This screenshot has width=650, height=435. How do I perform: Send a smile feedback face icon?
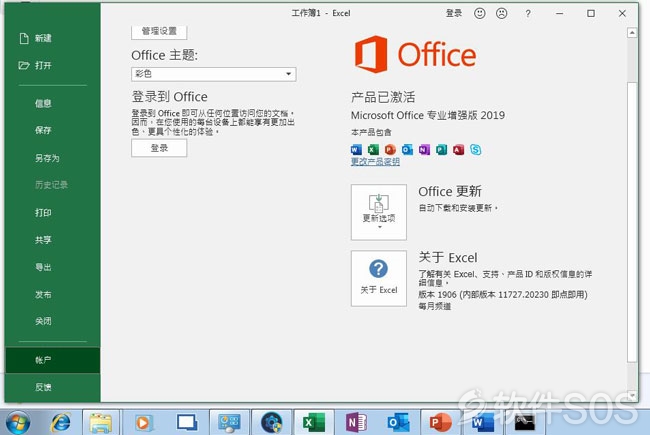coord(480,13)
